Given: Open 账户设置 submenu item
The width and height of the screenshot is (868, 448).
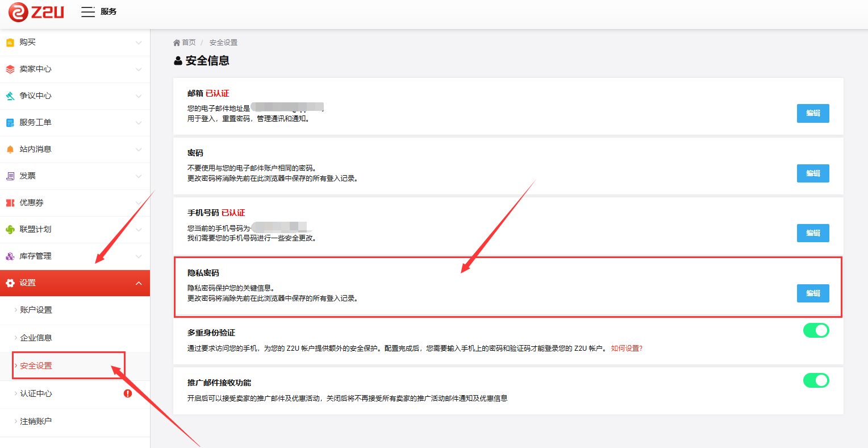Looking at the screenshot, I should point(75,310).
